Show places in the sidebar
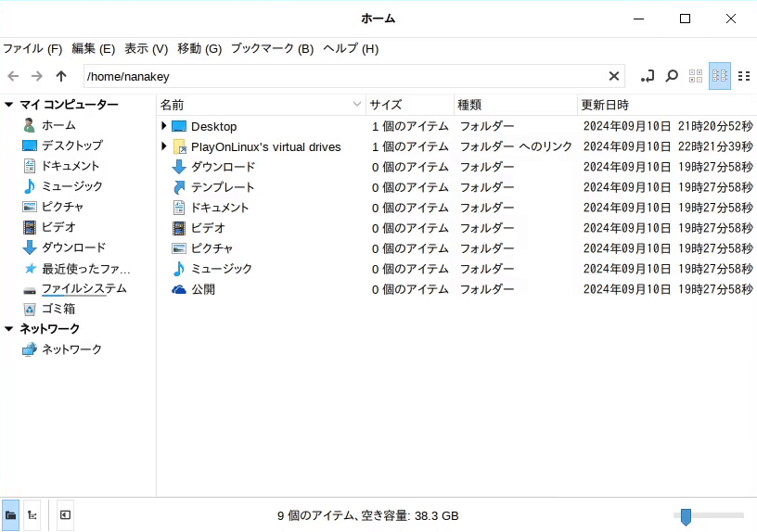757x532 pixels. (10, 515)
